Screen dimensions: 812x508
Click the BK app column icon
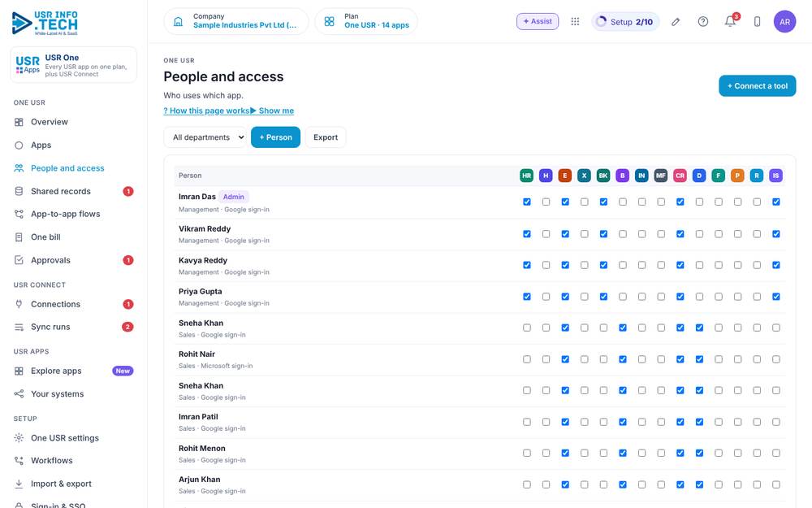click(x=603, y=176)
